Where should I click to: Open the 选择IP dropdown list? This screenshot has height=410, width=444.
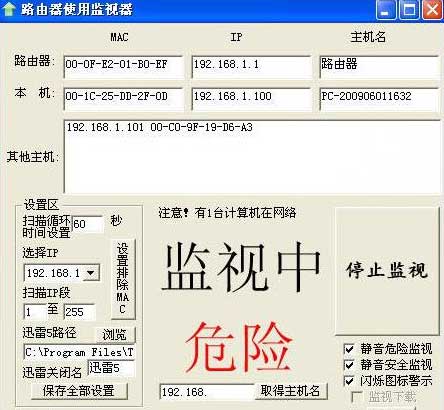91,273
